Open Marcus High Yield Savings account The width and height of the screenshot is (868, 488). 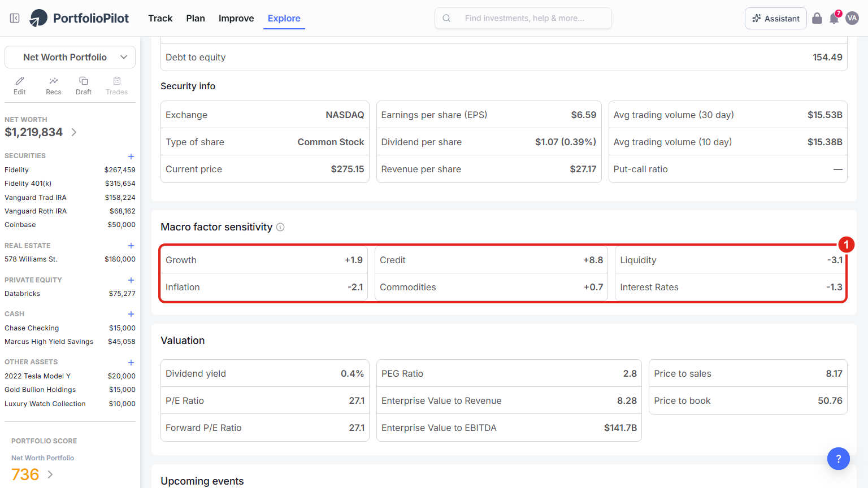(x=70, y=342)
